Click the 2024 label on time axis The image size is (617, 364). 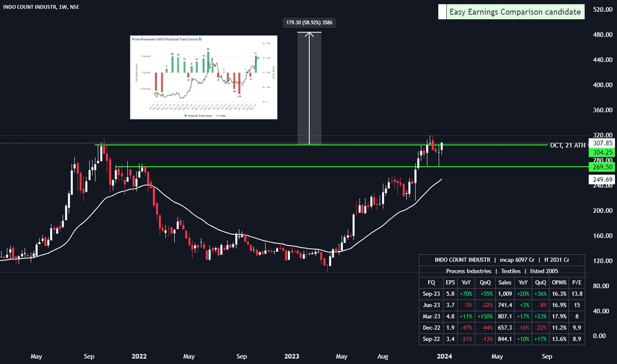444,356
